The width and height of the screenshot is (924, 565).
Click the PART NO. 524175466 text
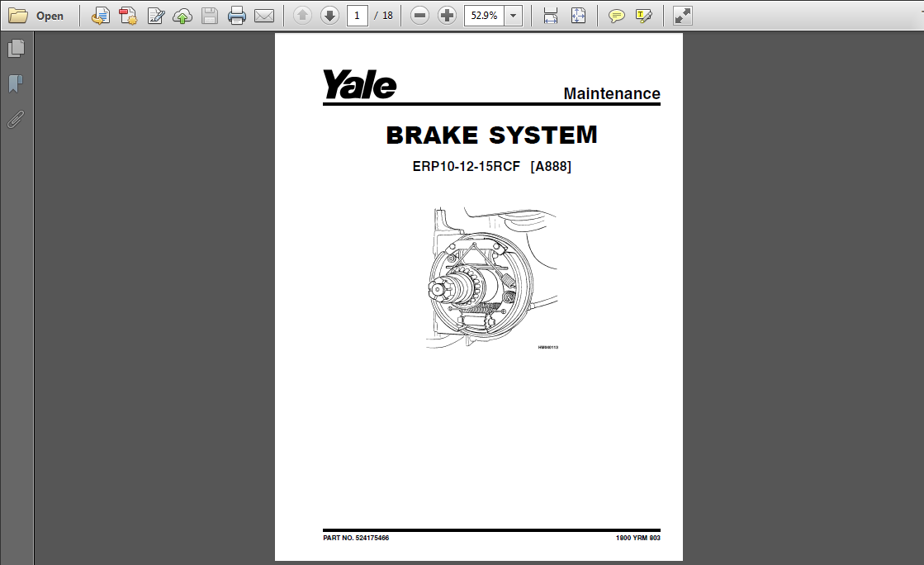point(356,538)
